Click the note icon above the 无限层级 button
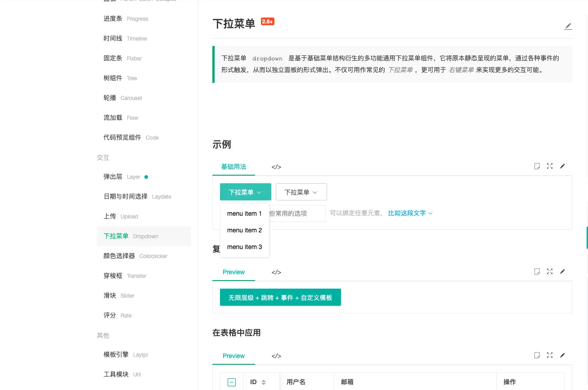Image resolution: width=588 pixels, height=390 pixels. tap(537, 272)
